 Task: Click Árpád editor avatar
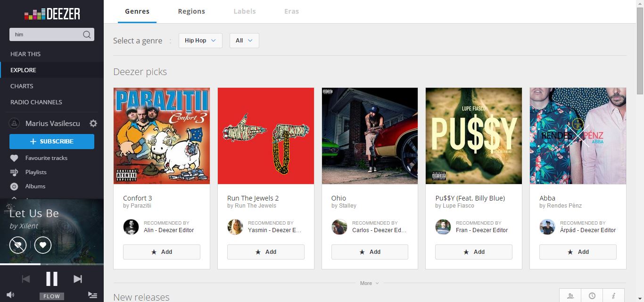click(547, 227)
